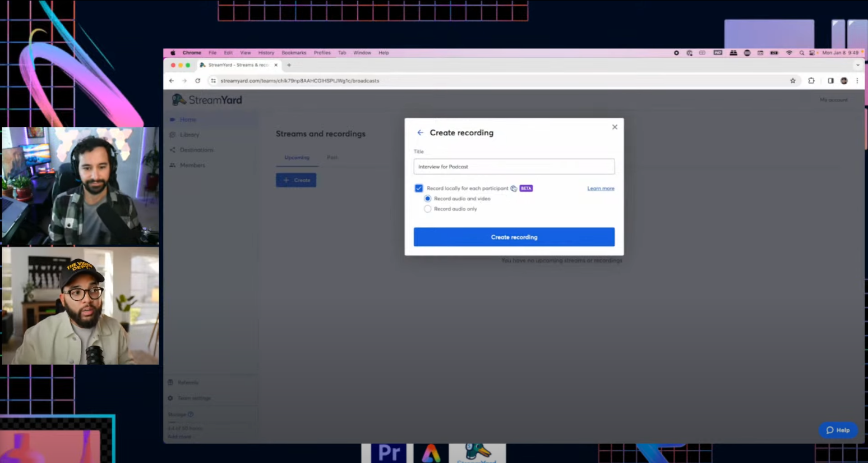Select Record audio only option
This screenshot has height=463, width=868.
[x=428, y=209]
